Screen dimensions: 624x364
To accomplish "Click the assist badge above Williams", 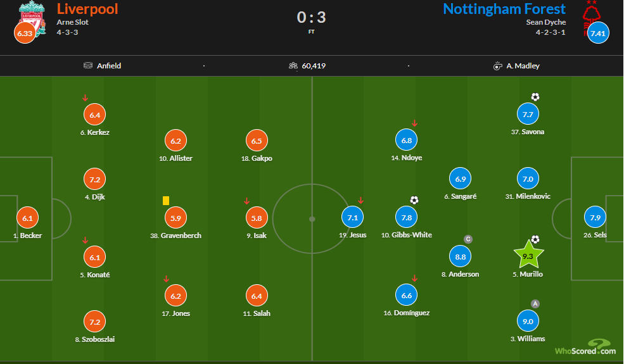I will tap(535, 303).
